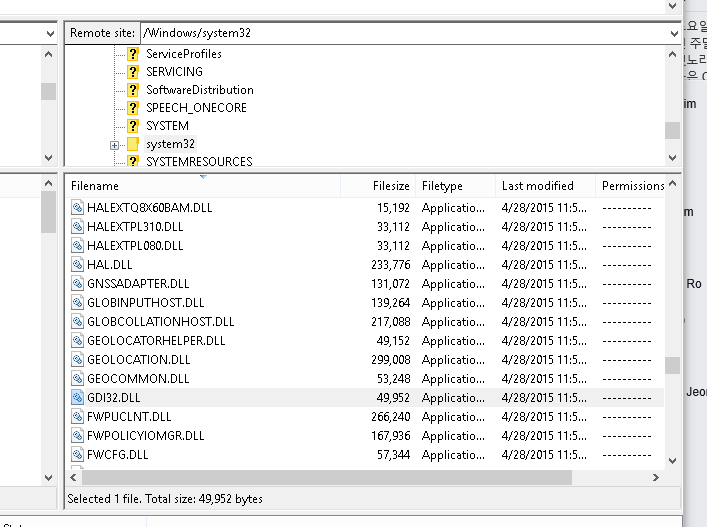Click the GDI32.DLL file icon
Image resolution: width=707 pixels, height=527 pixels.
point(78,398)
